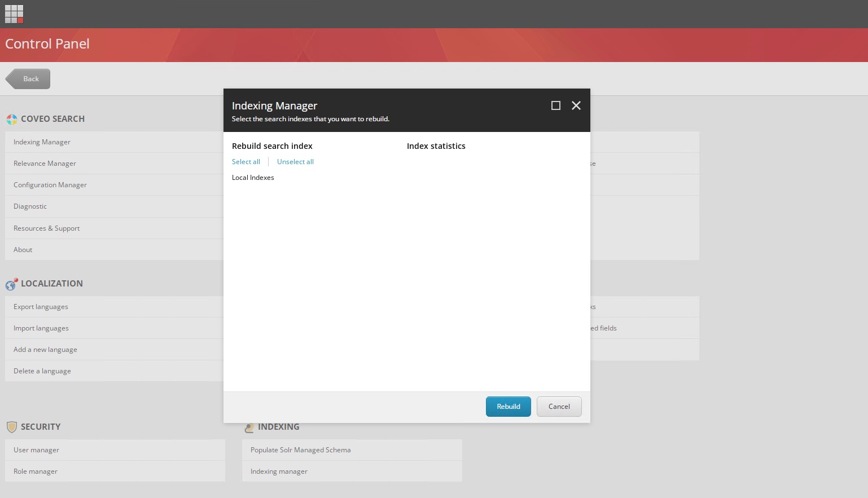Screen dimensions: 868x498
Task: Open User manager
Action: click(115, 450)
